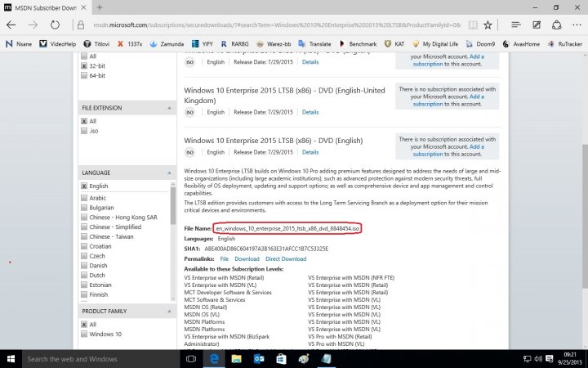
Task: Open Details for English-United Kingdom LTSB DVD
Action: click(310, 112)
